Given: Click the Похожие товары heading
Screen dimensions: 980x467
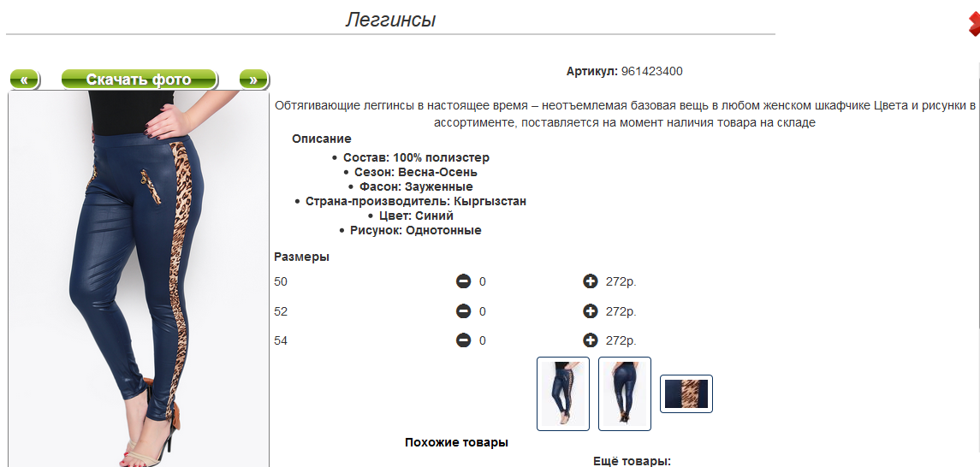Looking at the screenshot, I should (x=456, y=443).
